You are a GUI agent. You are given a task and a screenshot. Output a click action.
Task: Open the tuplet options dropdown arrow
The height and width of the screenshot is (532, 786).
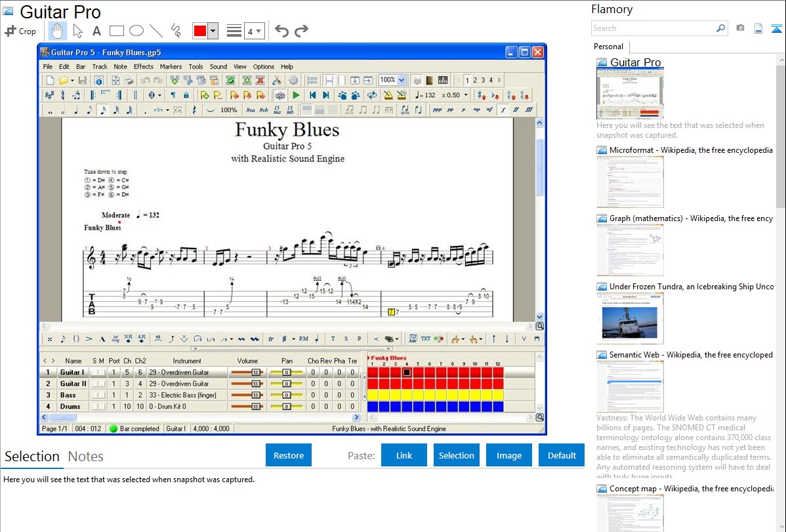click(167, 110)
